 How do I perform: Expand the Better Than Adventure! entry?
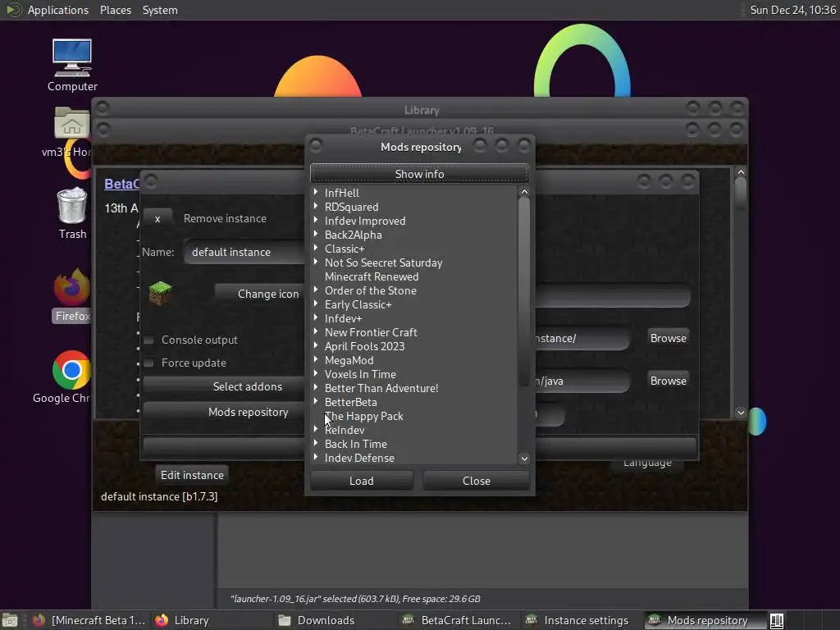coord(316,387)
